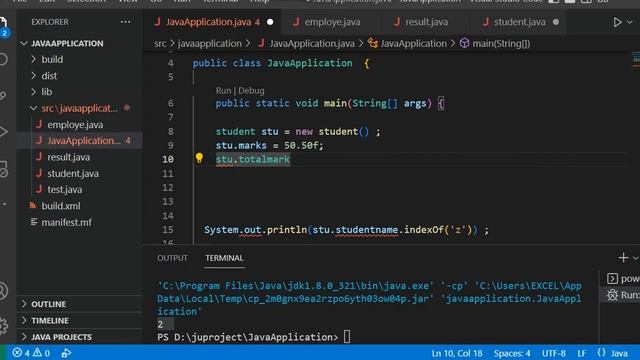Viewport: 640px width, 360px height.
Task: Open the OUTPUT panel tab
Action: [x=172, y=258]
